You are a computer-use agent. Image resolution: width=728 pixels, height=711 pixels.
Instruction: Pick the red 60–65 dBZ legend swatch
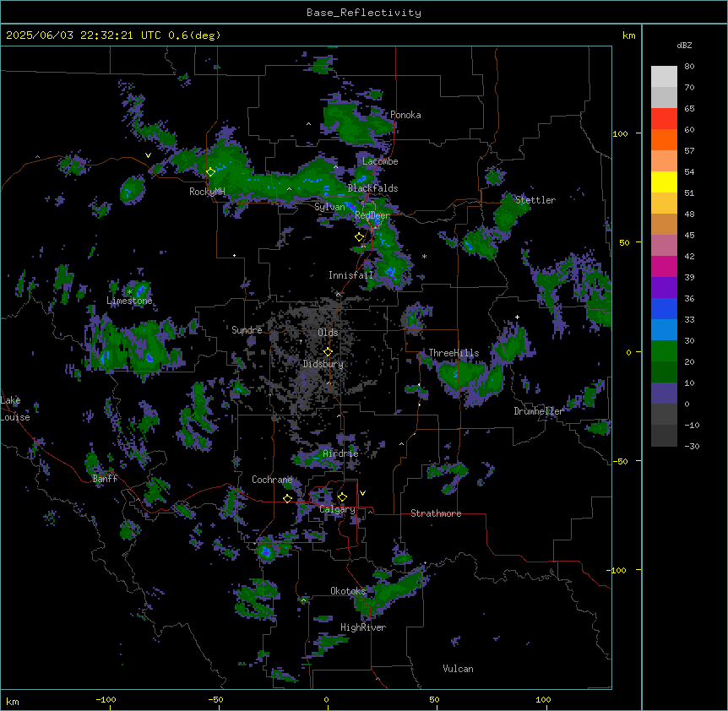(x=664, y=119)
